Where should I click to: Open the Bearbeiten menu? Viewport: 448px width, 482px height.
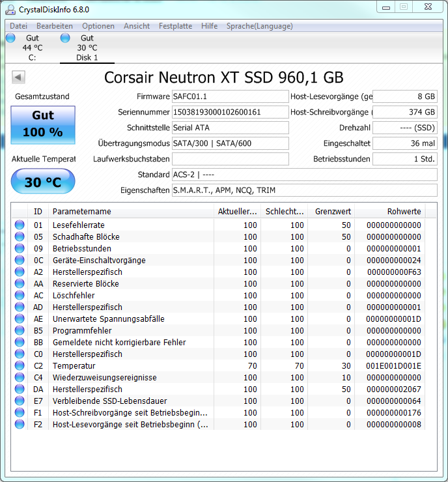point(55,26)
